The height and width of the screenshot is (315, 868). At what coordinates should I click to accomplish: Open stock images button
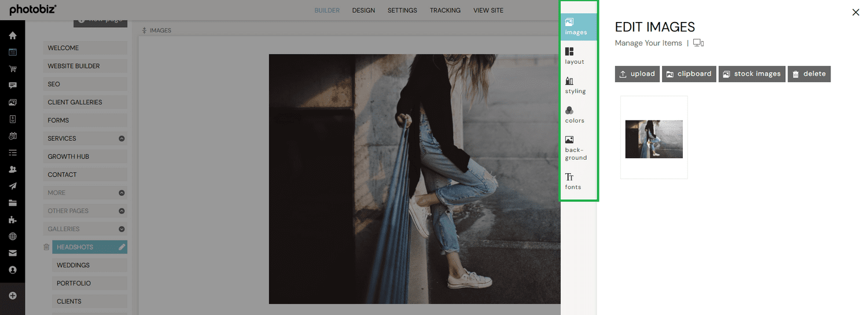pyautogui.click(x=752, y=74)
